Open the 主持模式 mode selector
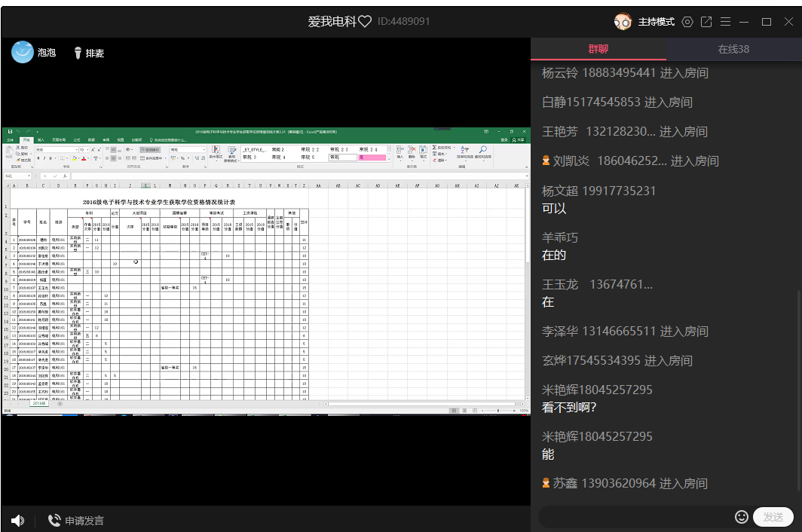802x532 pixels. (x=656, y=22)
